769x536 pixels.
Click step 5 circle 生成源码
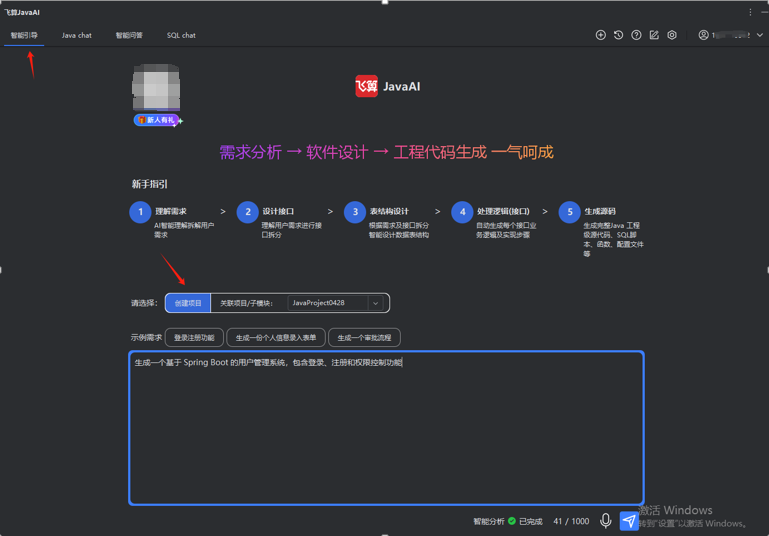569,212
